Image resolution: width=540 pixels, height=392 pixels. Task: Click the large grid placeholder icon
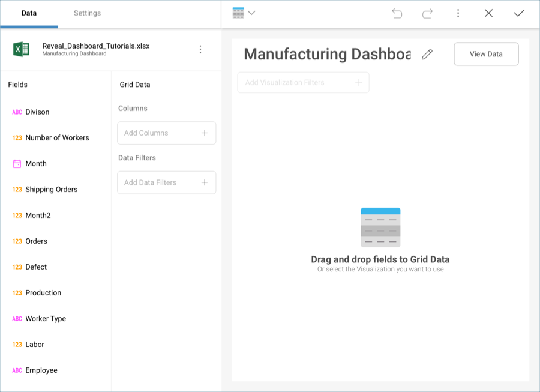(380, 228)
